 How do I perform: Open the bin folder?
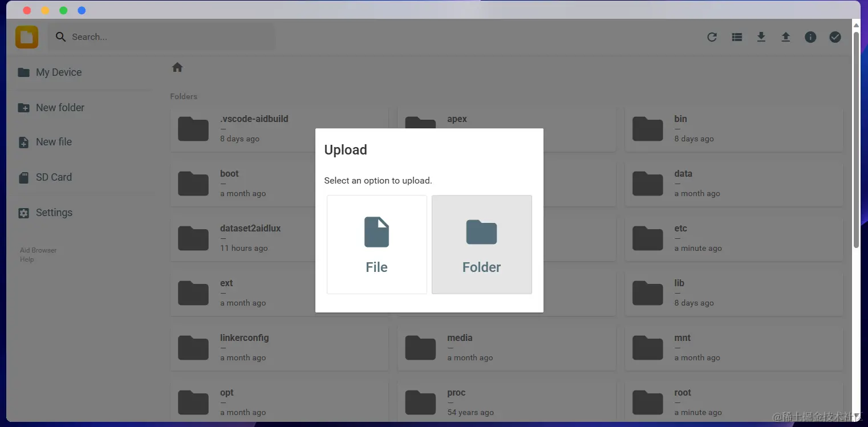click(734, 129)
